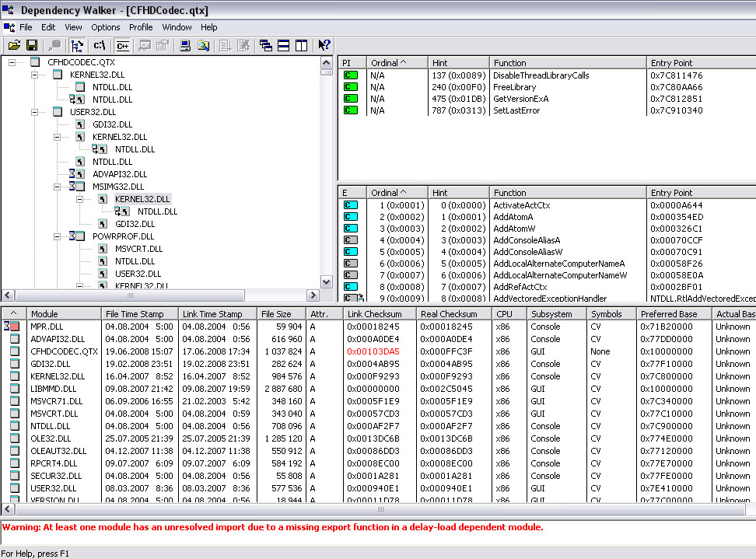Click cyan C icon beside ActivateActCtx
This screenshot has width=756, height=559.
(351, 205)
